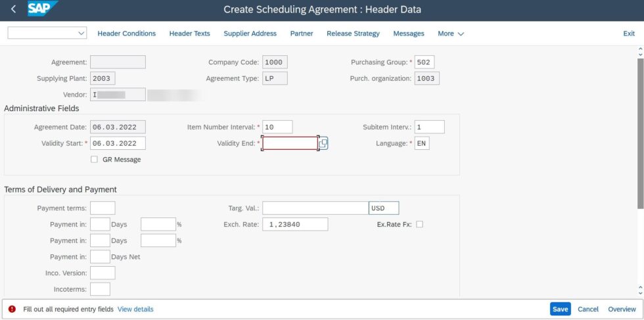Focus the Validity End field
The height and width of the screenshot is (320, 644).
pyautogui.click(x=290, y=143)
